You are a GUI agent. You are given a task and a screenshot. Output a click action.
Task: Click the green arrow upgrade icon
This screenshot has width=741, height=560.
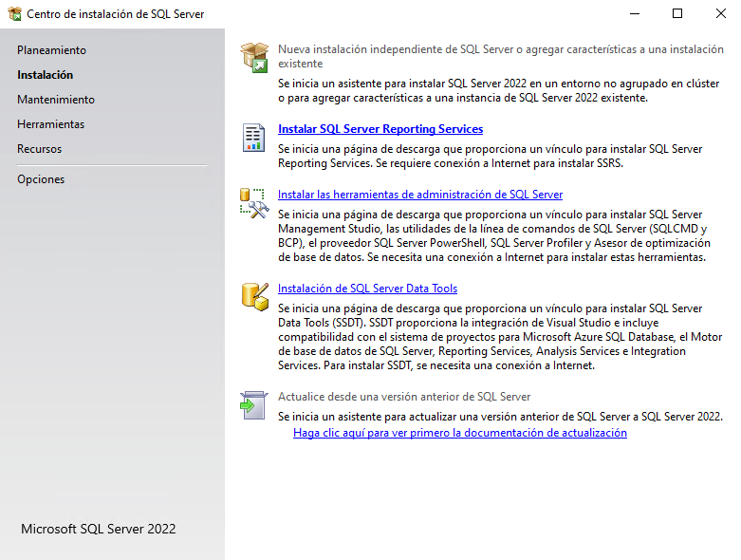(253, 405)
